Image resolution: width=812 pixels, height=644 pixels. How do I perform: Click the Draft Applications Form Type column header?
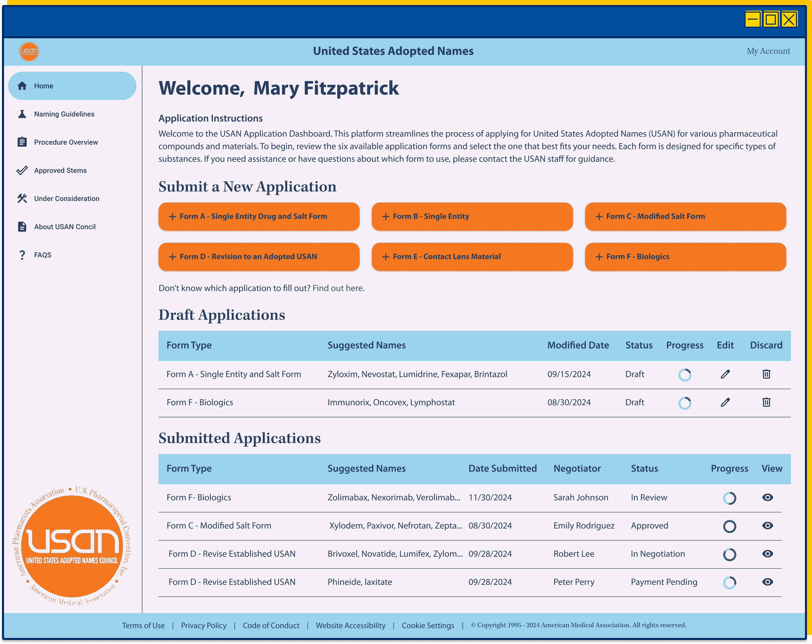coord(189,345)
